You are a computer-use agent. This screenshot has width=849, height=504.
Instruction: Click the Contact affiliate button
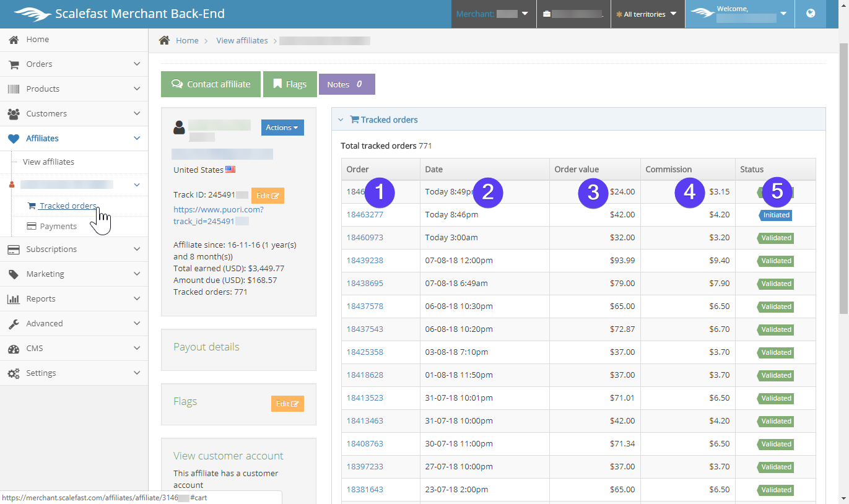click(x=211, y=84)
